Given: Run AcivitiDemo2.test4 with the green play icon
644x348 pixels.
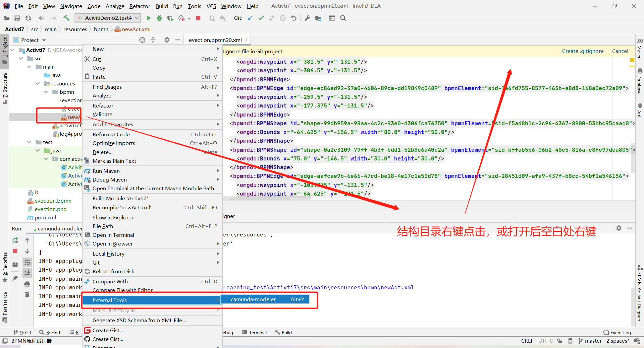Looking at the screenshot, I should (149, 18).
